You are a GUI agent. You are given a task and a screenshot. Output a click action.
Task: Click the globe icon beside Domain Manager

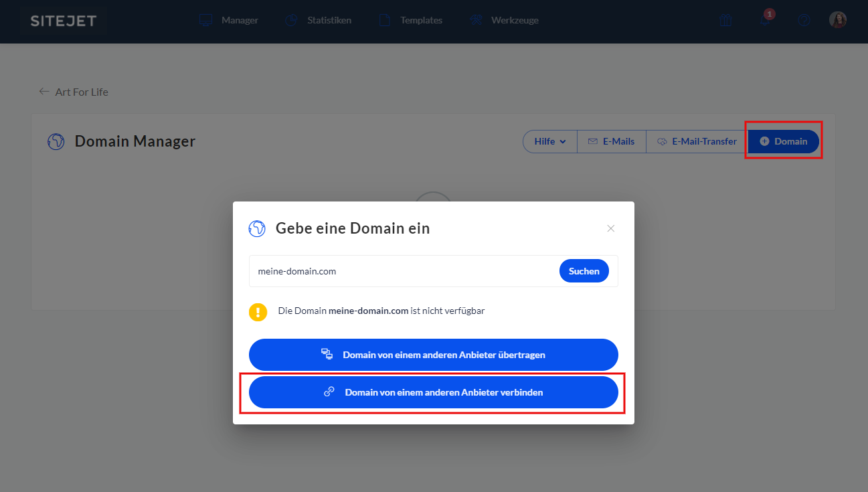(x=56, y=141)
